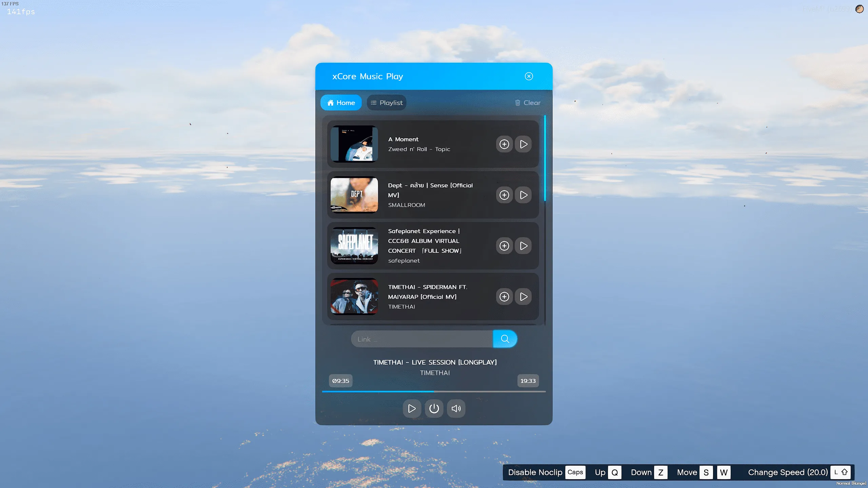The height and width of the screenshot is (488, 868).
Task: Play TIMETHAI Spiderman ft. Maiyarap
Action: click(x=523, y=297)
